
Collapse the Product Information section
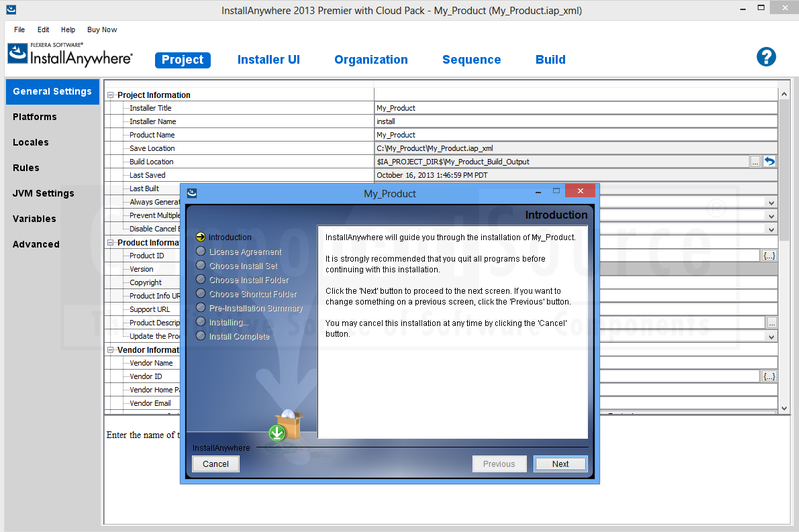click(x=111, y=243)
